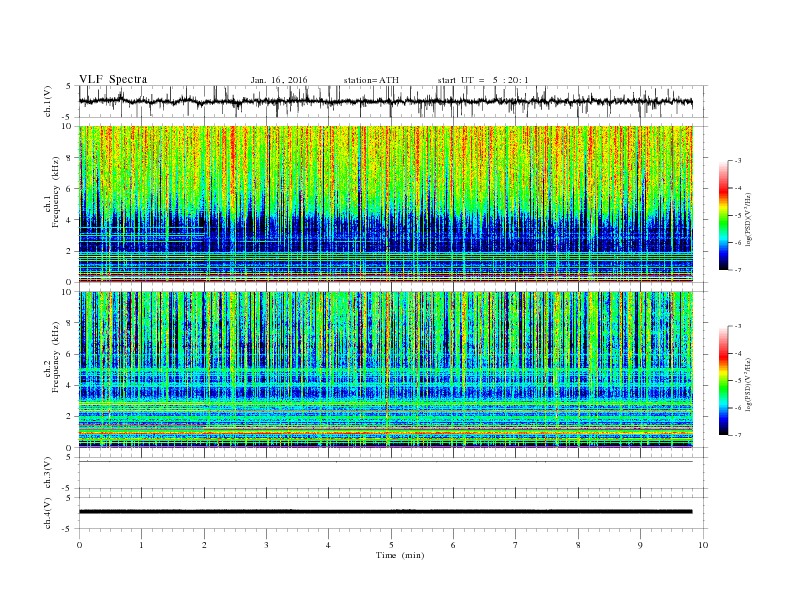Click the ch.1 voltage waveform trace
Screen dimensions: 792x612
[x=385, y=102]
